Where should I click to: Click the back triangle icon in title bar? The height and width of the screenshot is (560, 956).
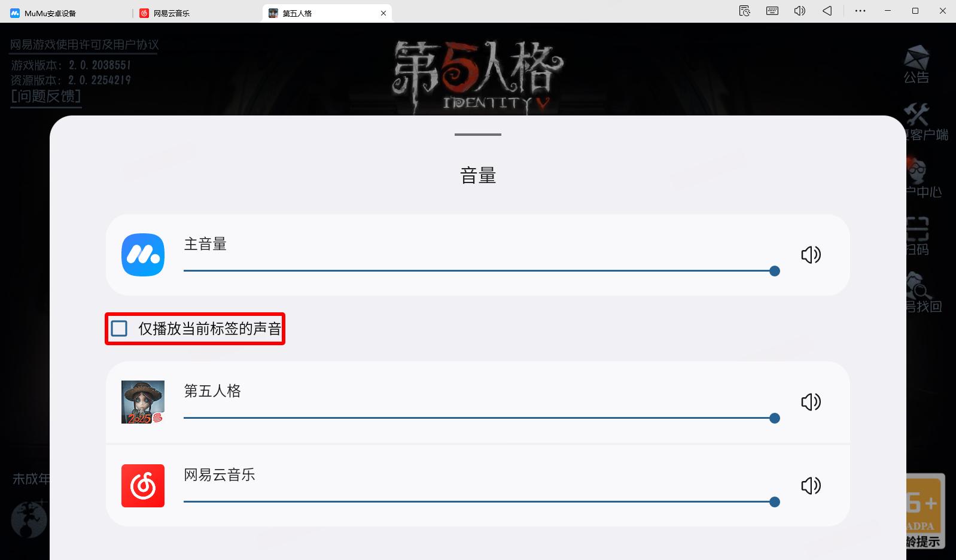tap(827, 11)
